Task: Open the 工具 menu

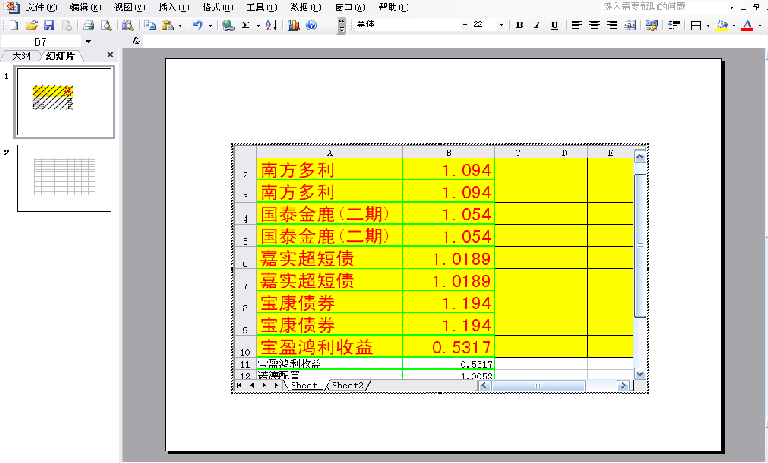Action: 262,7
